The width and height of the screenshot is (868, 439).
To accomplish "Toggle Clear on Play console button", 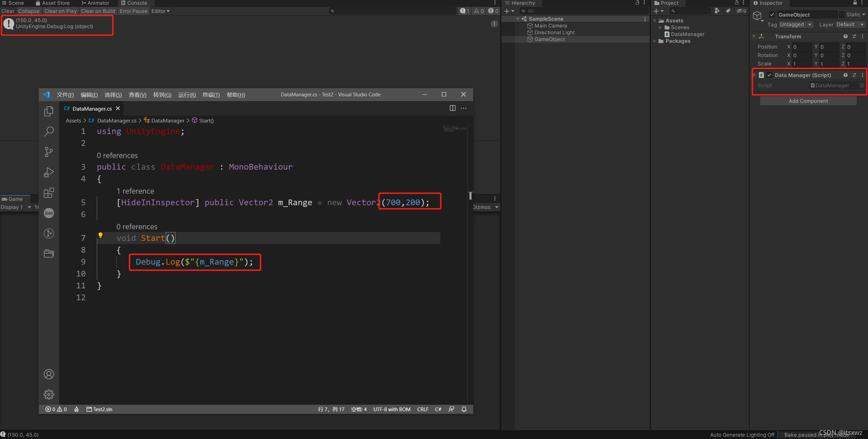I will point(60,11).
